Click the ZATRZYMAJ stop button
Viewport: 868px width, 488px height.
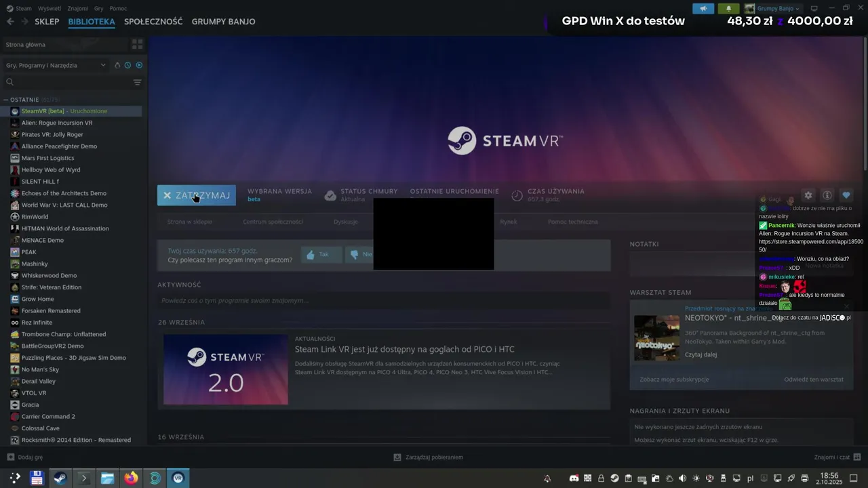point(197,195)
